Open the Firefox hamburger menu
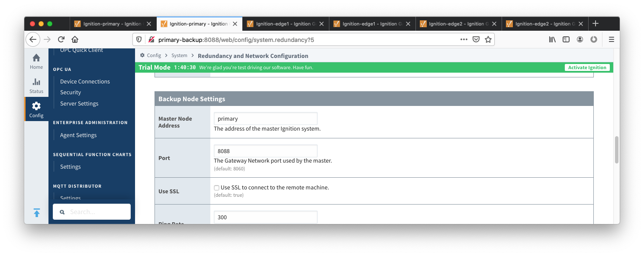The image size is (644, 256). 612,39
